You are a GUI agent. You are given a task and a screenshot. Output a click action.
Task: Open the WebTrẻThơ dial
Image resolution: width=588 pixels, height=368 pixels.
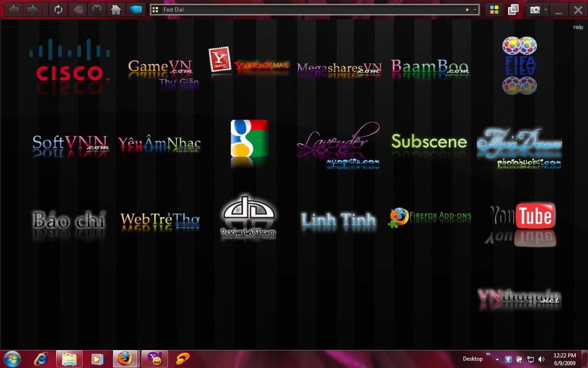coord(160,220)
